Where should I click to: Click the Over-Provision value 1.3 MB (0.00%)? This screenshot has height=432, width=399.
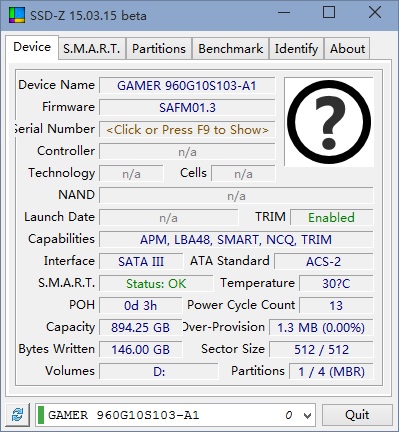tap(321, 328)
